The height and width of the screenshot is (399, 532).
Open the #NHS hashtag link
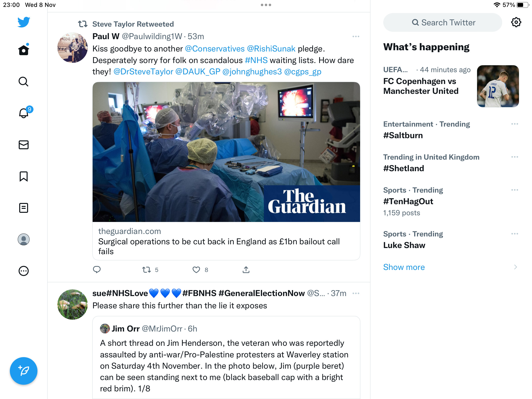click(x=256, y=60)
